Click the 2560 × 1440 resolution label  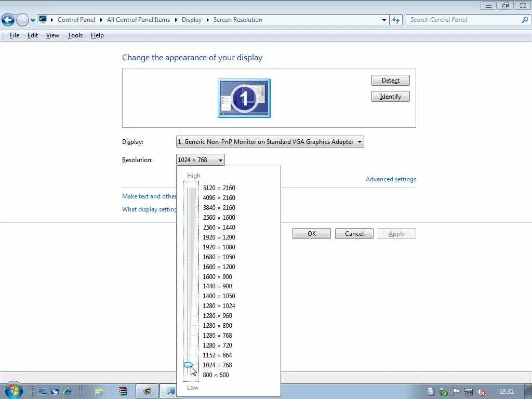click(219, 228)
